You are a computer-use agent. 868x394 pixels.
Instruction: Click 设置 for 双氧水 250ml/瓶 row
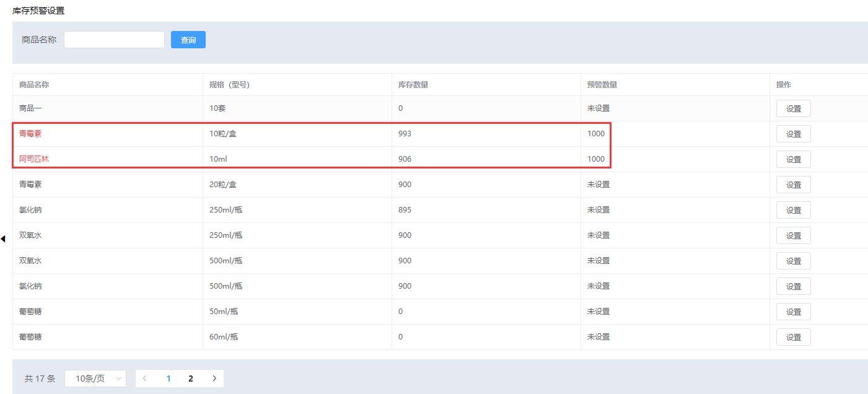pos(793,235)
